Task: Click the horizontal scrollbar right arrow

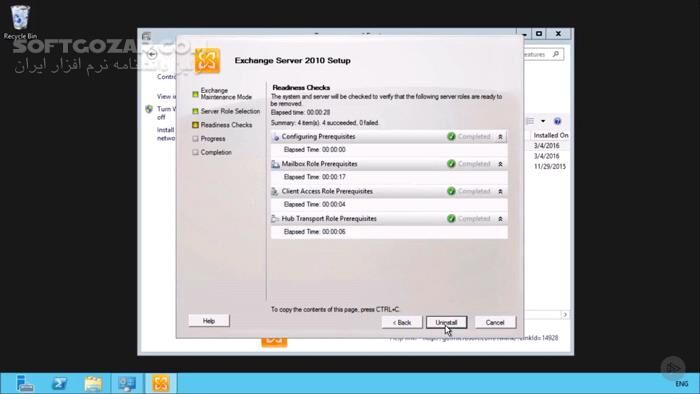Action: [565, 315]
